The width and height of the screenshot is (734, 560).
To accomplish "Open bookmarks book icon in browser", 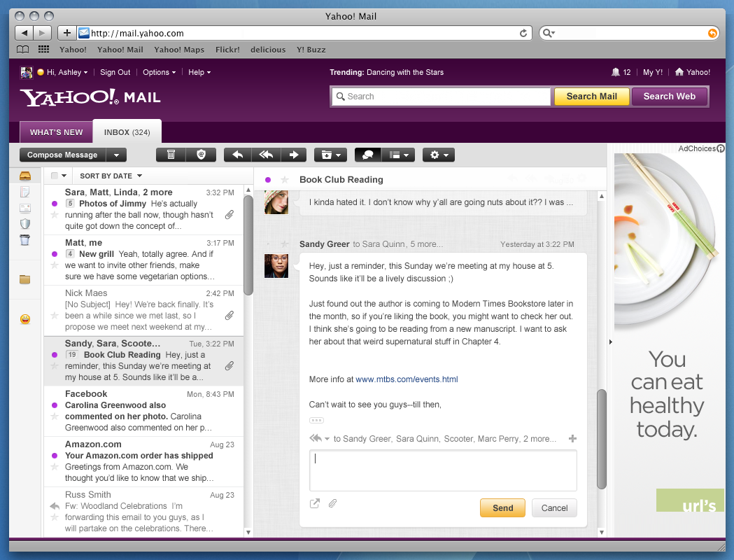I will (x=23, y=50).
